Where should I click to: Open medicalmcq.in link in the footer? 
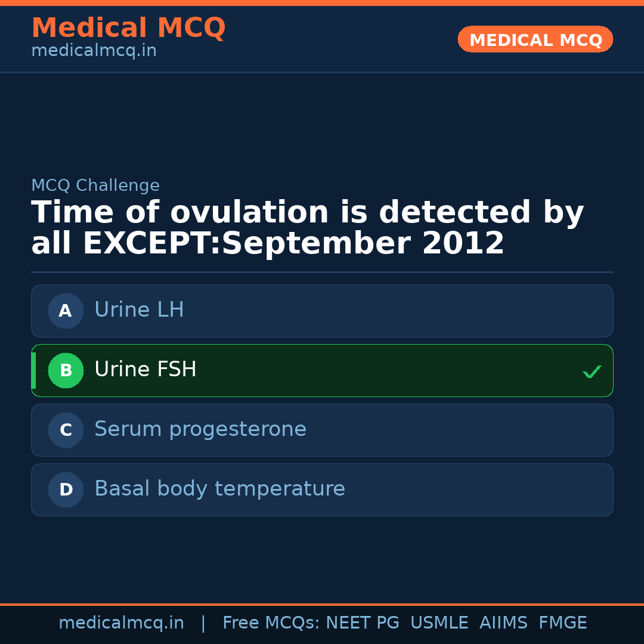(121, 623)
